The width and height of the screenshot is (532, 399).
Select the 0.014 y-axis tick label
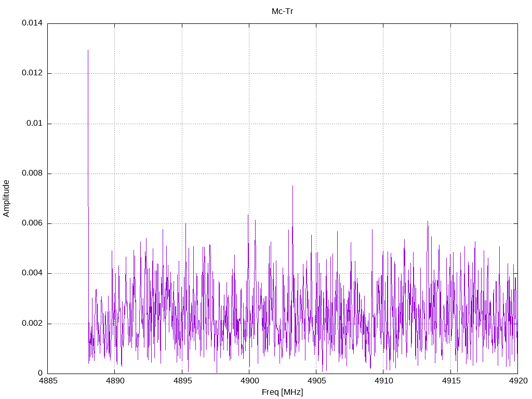32,23
